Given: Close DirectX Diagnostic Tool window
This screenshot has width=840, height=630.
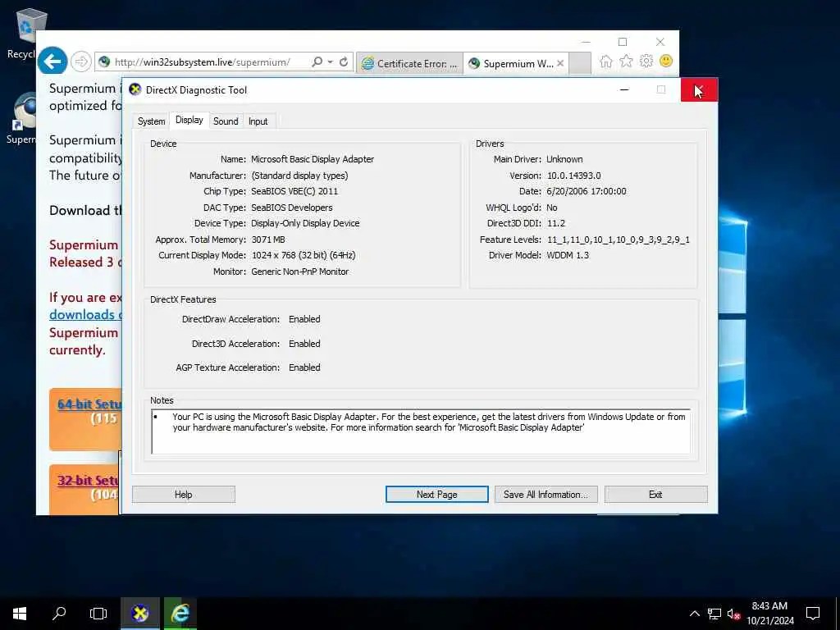Looking at the screenshot, I should click(699, 89).
